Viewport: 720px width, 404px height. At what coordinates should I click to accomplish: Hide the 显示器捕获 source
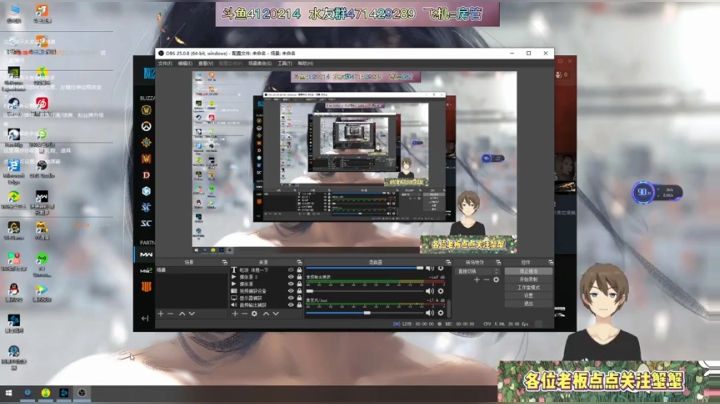coord(291,297)
